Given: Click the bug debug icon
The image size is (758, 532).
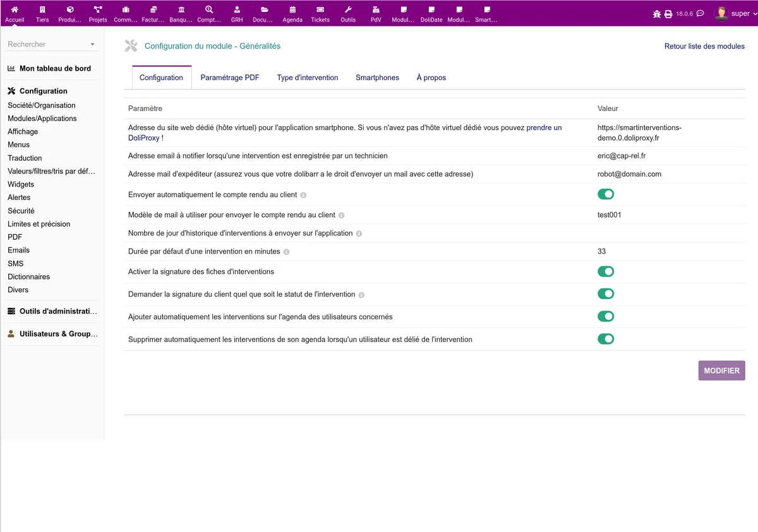Looking at the screenshot, I should point(657,14).
